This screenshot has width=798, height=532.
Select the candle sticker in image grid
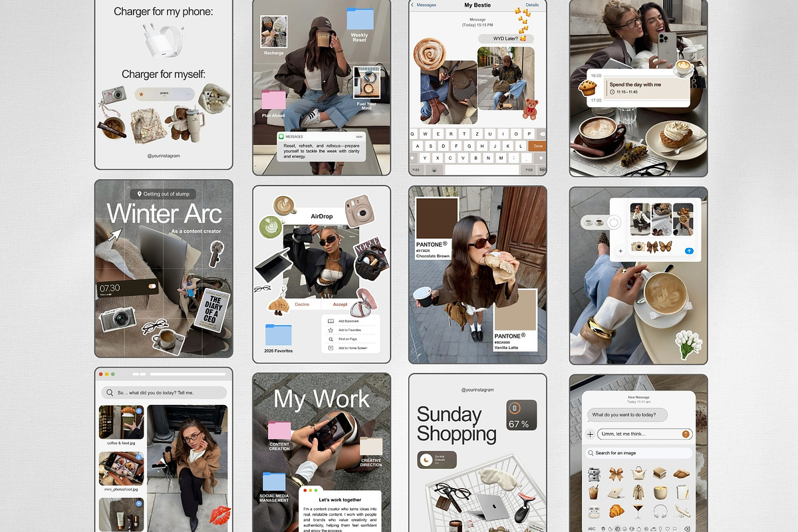coord(660,493)
